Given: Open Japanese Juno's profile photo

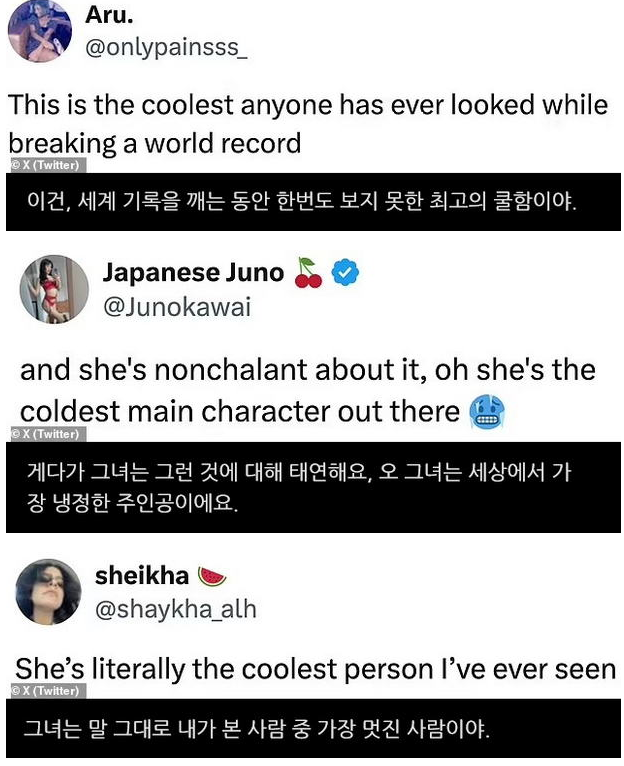Looking at the screenshot, I should coord(54,289).
